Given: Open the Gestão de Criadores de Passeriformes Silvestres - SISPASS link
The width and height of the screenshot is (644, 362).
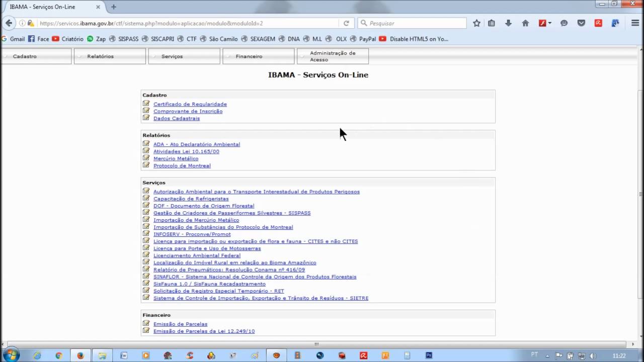Looking at the screenshot, I should coord(232,213).
